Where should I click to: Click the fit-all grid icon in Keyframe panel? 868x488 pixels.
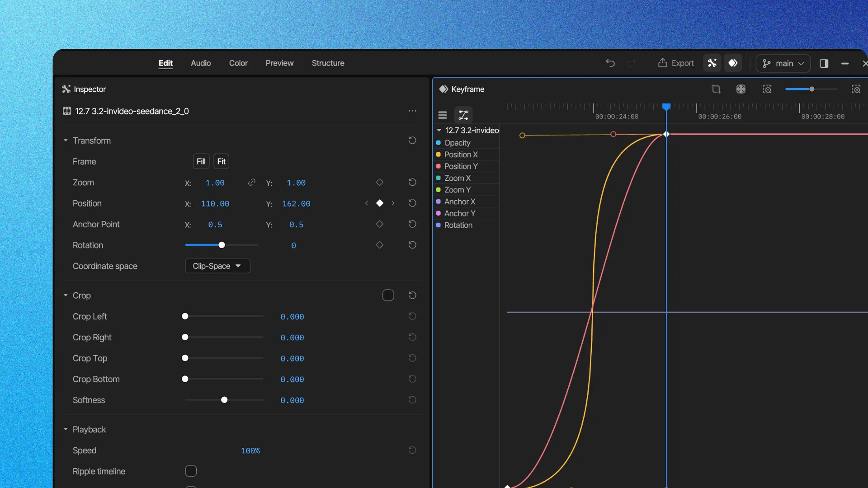coord(741,89)
